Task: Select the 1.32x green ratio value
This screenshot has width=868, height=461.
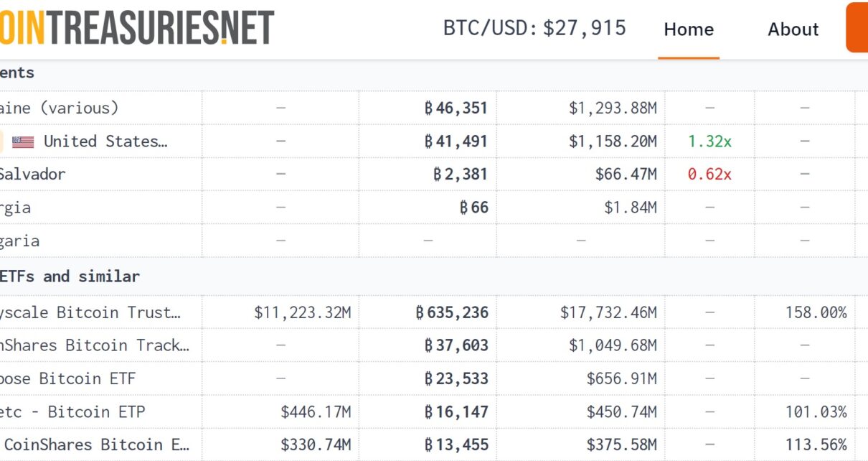Action: click(709, 141)
